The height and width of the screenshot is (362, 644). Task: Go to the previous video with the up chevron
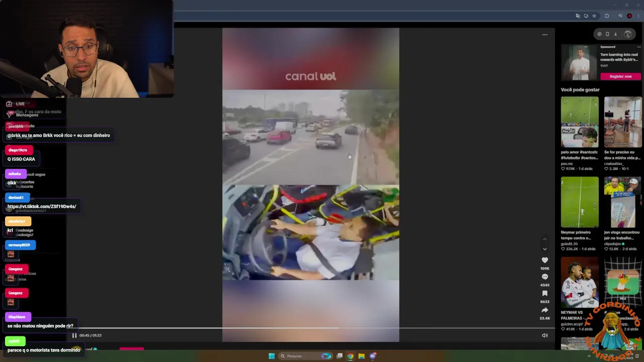[544, 239]
